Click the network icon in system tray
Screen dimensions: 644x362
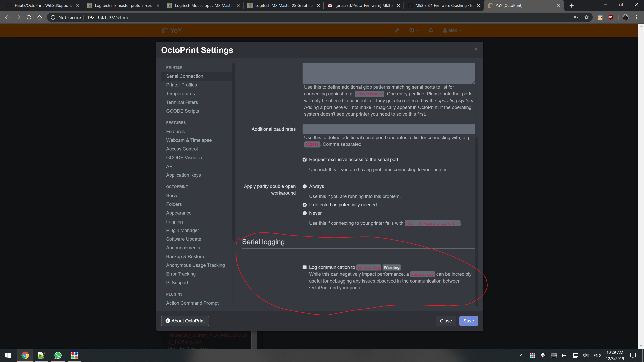tap(575, 355)
